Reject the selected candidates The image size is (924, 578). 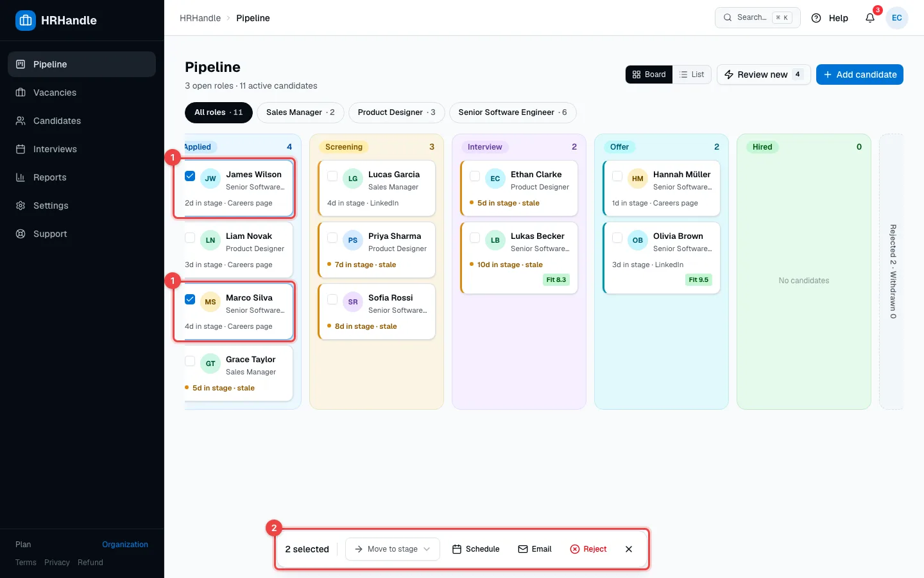point(588,549)
